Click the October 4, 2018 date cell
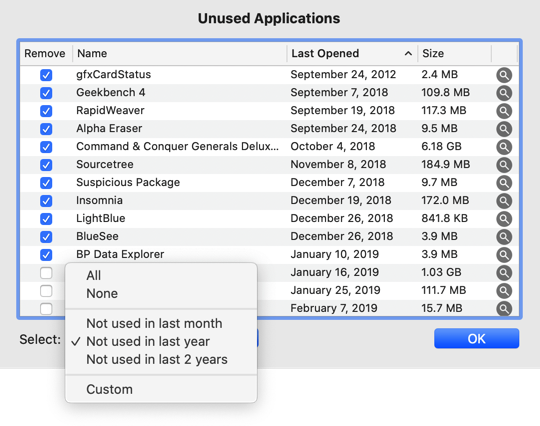This screenshot has height=426, width=540. [x=332, y=146]
